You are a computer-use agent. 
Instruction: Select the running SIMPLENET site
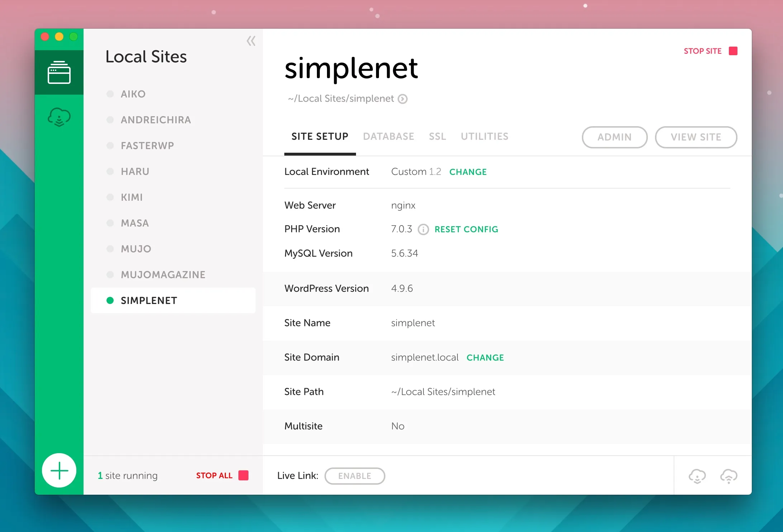[173, 300]
